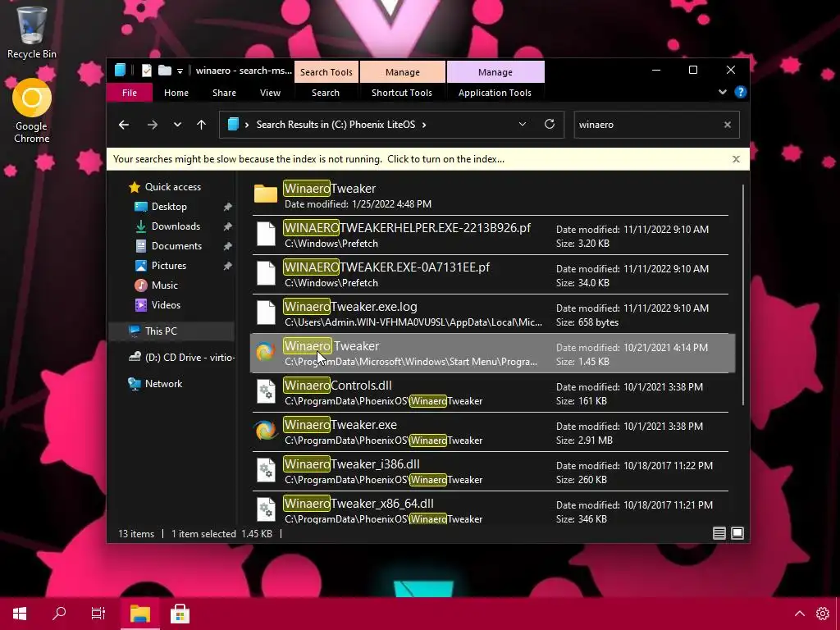
Task: Select Quick access in navigation pane
Action: pyautogui.click(x=172, y=187)
